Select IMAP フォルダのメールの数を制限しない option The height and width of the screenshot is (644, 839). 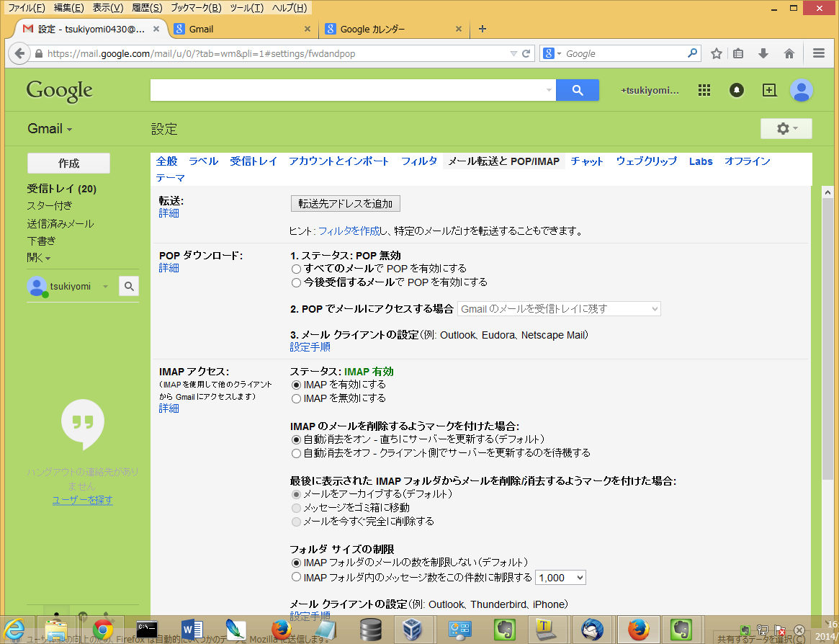pyautogui.click(x=296, y=563)
